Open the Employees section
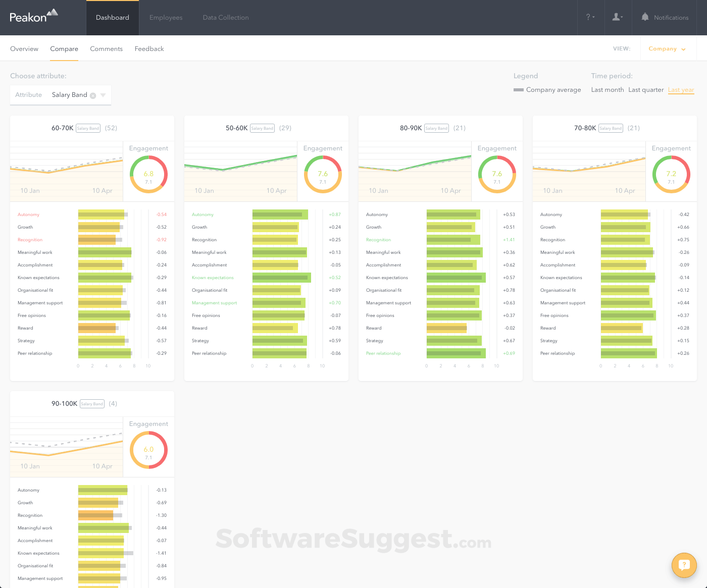Image resolution: width=707 pixels, height=588 pixels. [x=166, y=17]
